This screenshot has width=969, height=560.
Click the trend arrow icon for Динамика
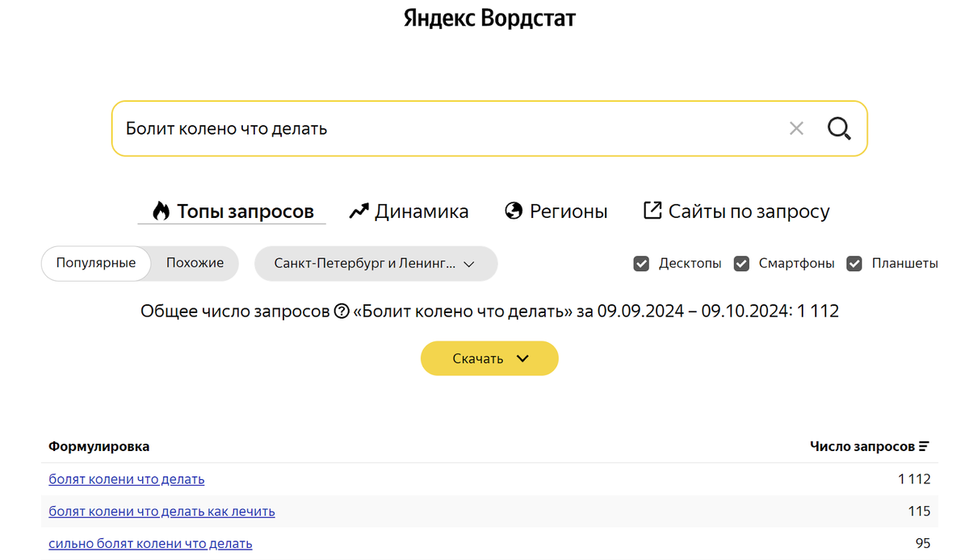359,211
